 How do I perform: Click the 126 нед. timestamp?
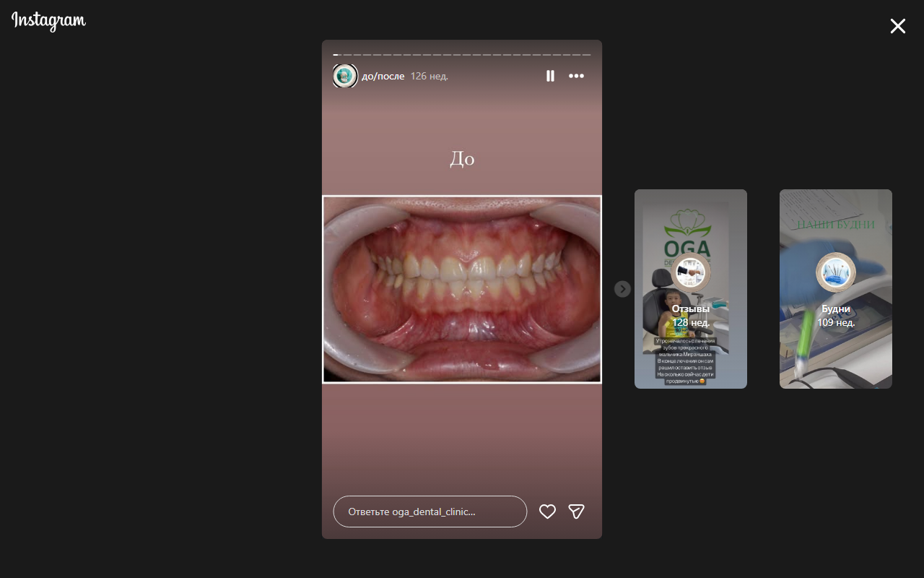click(429, 76)
